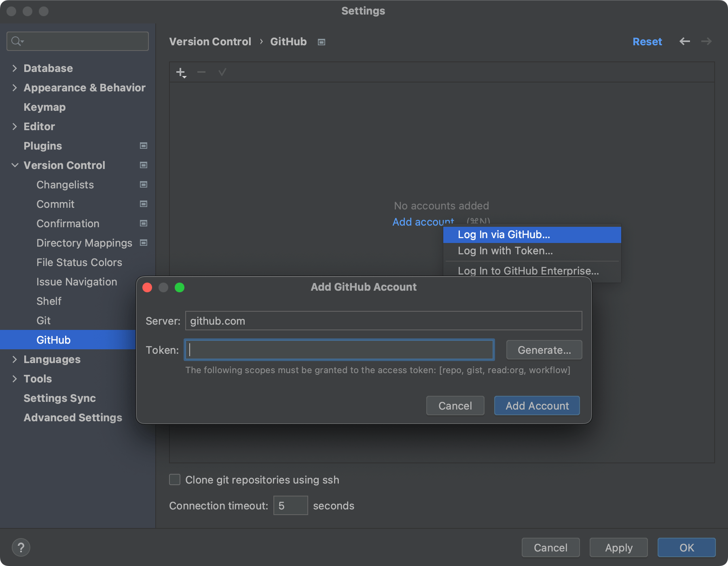Select Log In with Token option
The width and height of the screenshot is (728, 566).
[505, 251]
